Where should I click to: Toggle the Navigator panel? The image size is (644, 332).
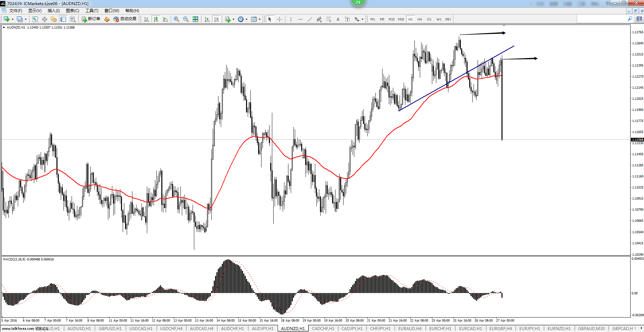tap(54, 19)
